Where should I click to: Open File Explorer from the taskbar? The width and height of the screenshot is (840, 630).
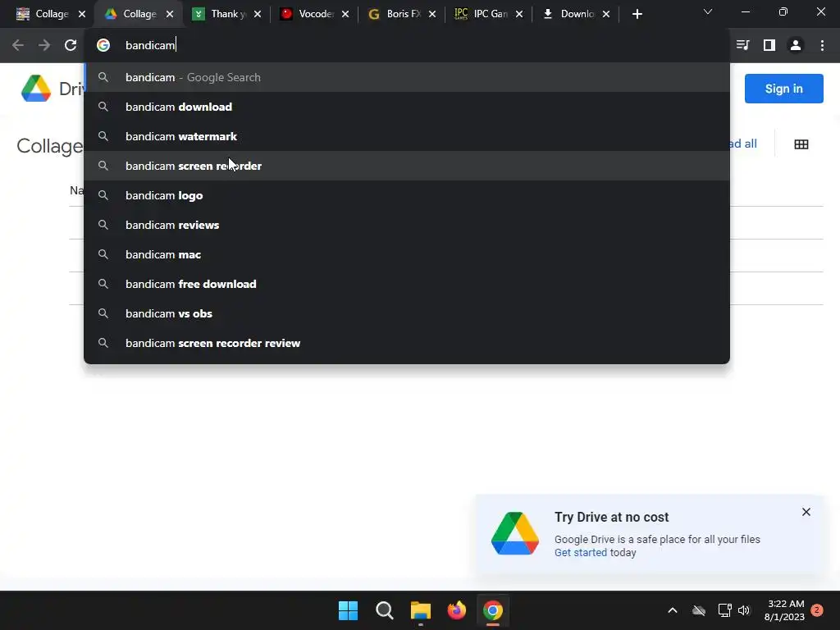pos(421,610)
